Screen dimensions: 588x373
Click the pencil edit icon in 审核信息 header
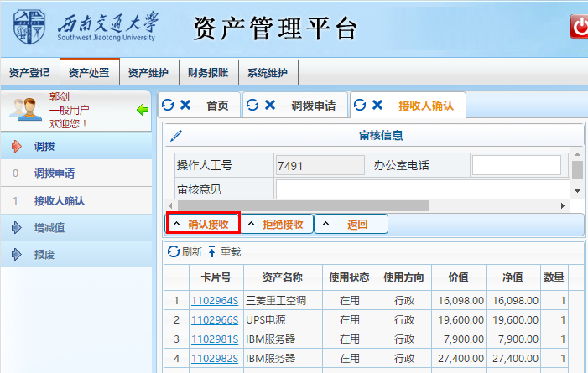[176, 136]
